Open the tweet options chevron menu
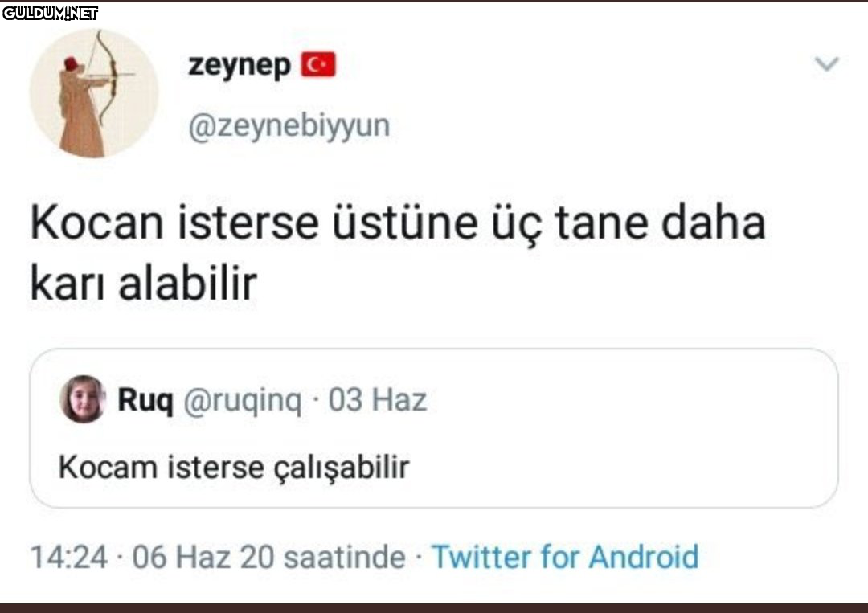This screenshot has height=613, width=868. (826, 64)
